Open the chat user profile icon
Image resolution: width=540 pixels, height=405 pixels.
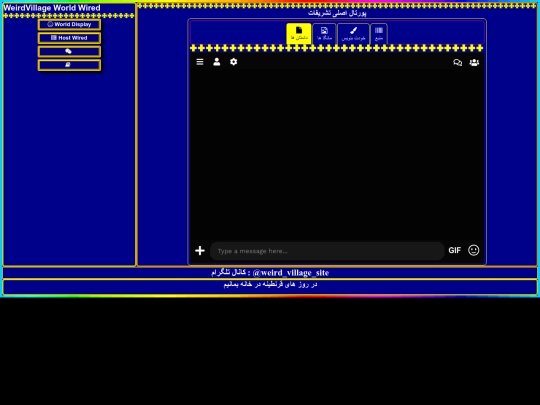tap(217, 62)
